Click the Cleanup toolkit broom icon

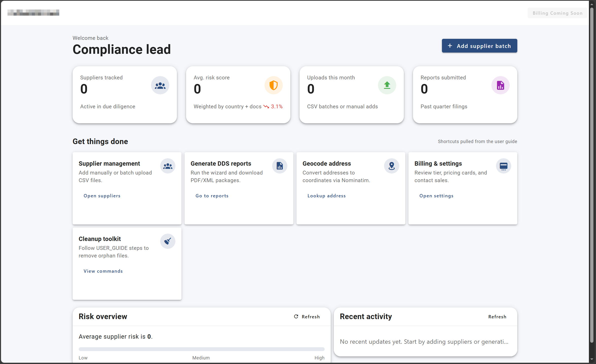(x=168, y=241)
